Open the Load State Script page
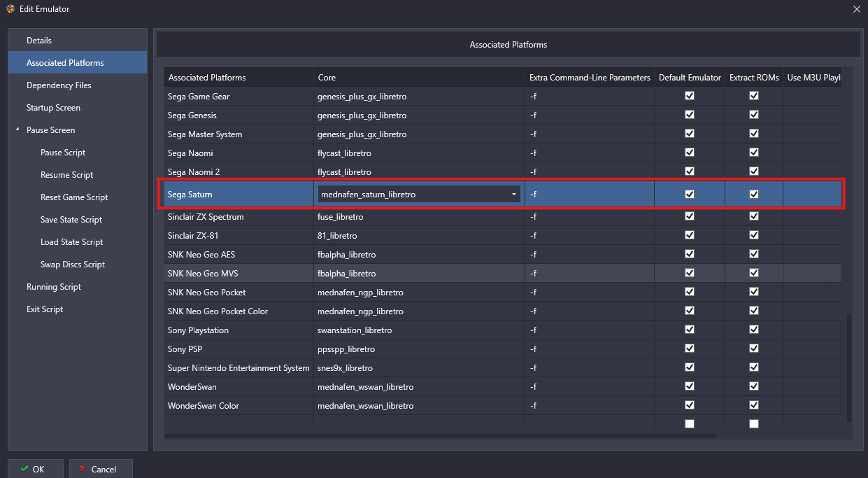 pos(78,242)
